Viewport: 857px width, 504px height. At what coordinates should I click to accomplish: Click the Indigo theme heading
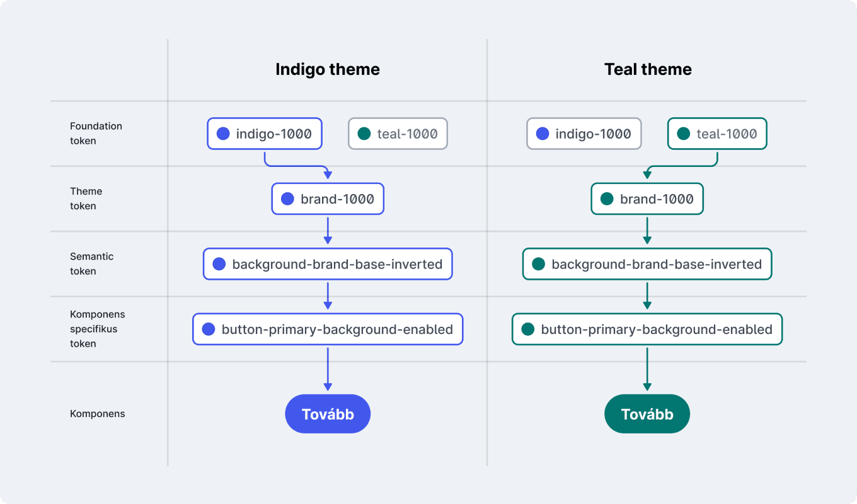pyautogui.click(x=328, y=69)
